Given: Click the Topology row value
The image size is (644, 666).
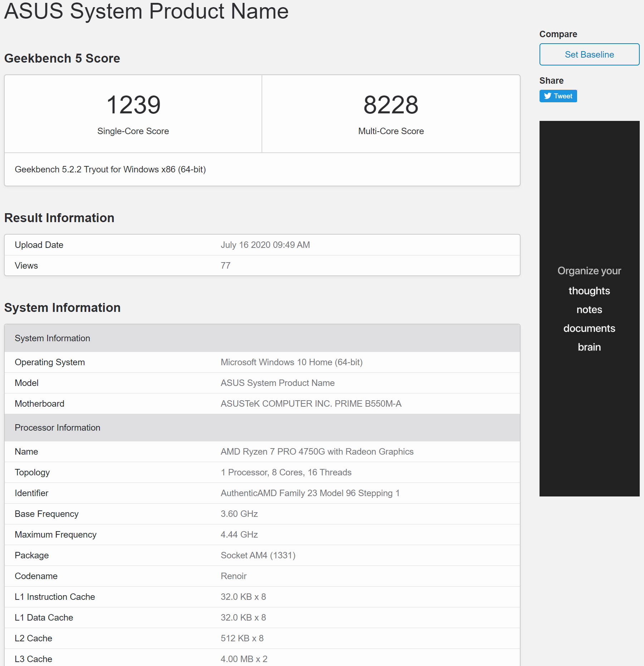Looking at the screenshot, I should 286,472.
